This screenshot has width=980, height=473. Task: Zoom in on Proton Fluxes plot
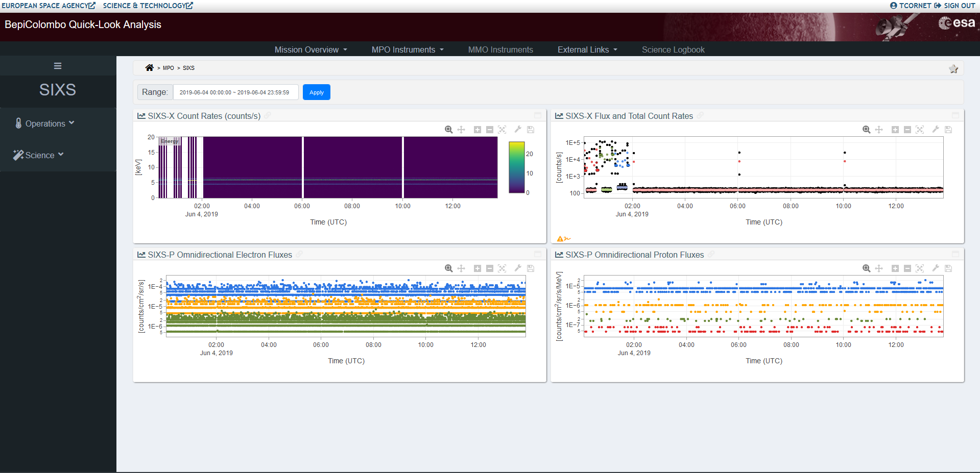(895, 268)
